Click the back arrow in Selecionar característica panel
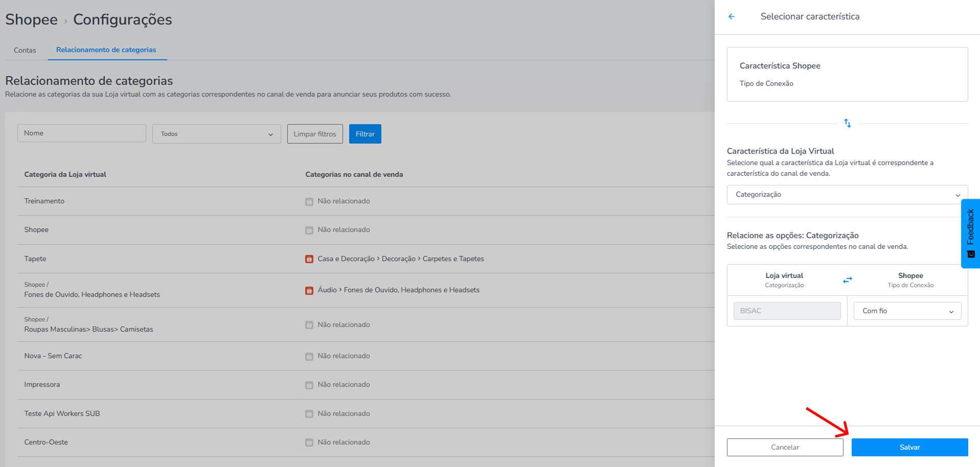The height and width of the screenshot is (467, 980). 732,16
